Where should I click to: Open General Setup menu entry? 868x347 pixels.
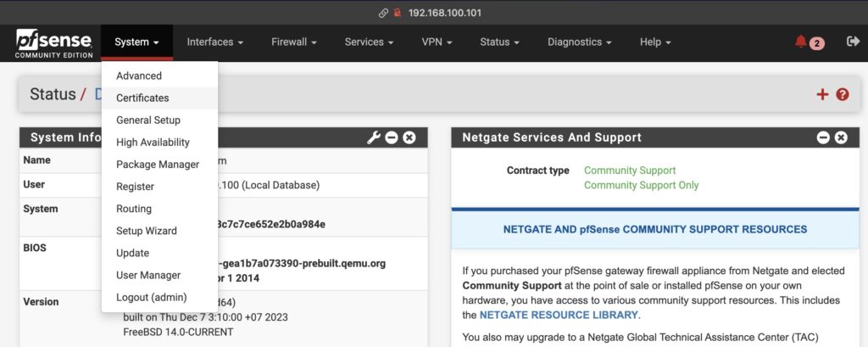pos(159,120)
